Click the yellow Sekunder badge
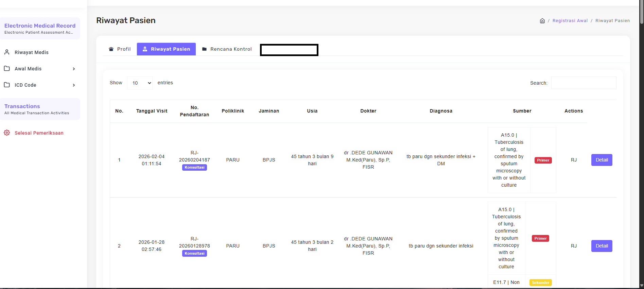 click(x=540, y=283)
